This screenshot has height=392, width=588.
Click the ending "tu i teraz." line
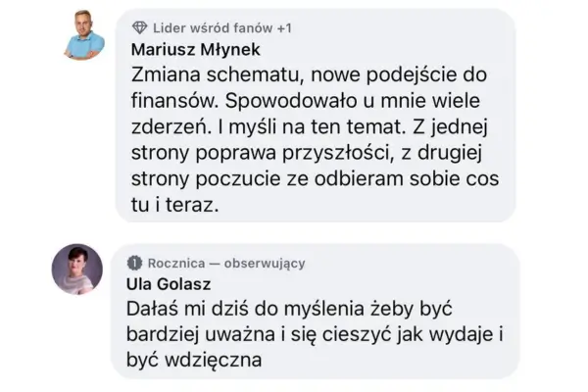(176, 207)
